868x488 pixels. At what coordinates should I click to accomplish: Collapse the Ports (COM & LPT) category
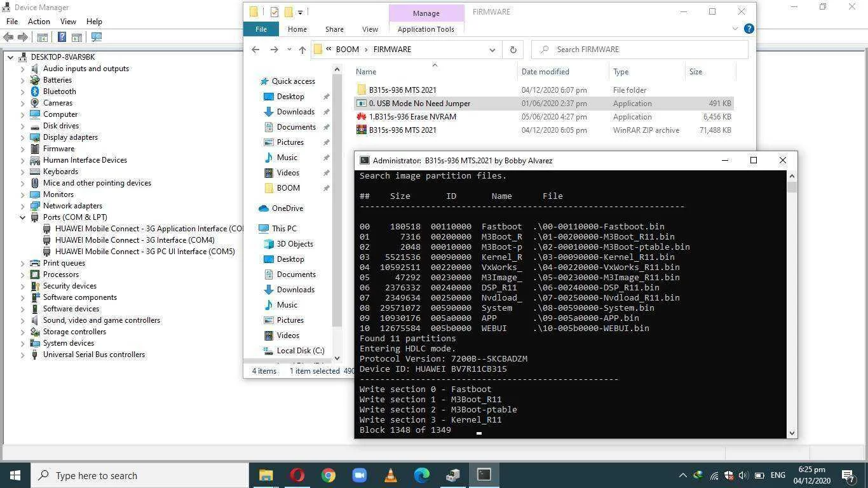pyautogui.click(x=22, y=217)
